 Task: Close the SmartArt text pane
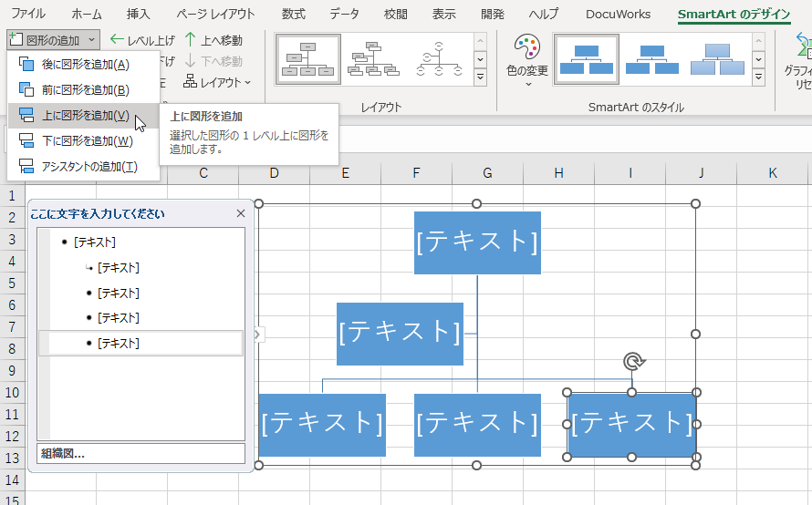(x=241, y=213)
